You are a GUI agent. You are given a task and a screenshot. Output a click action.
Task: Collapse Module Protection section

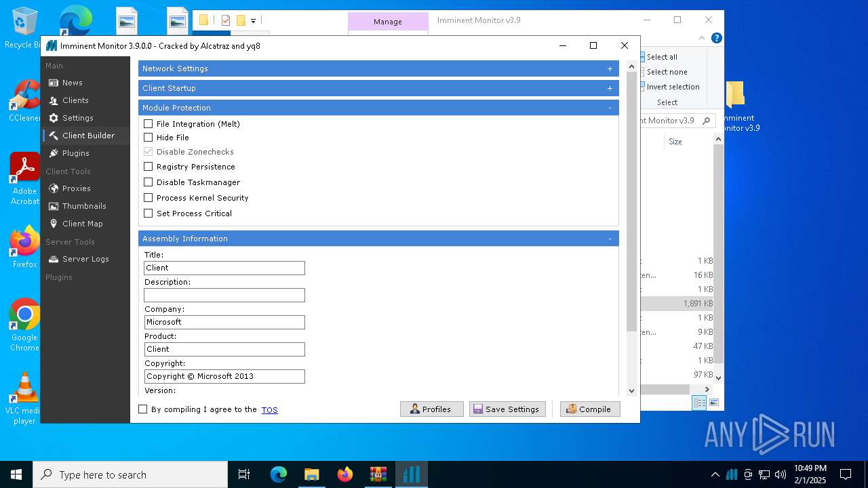click(610, 108)
